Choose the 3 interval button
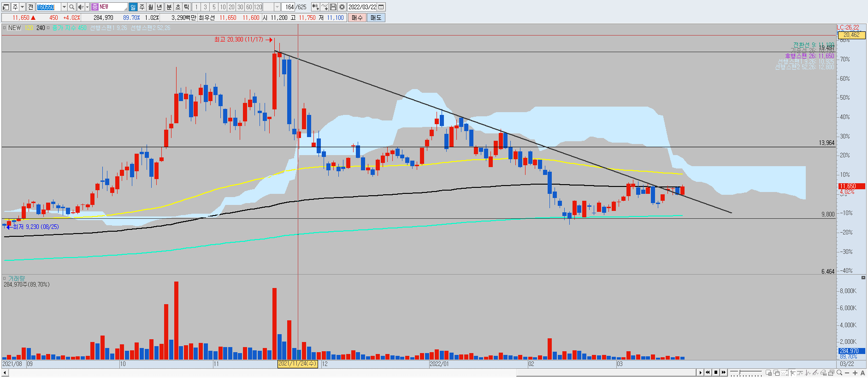This screenshot has width=868, height=378. [205, 7]
